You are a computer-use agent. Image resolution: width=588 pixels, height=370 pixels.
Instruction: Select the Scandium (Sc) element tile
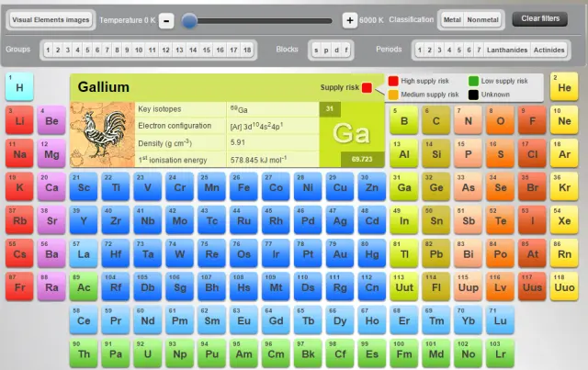click(x=84, y=187)
